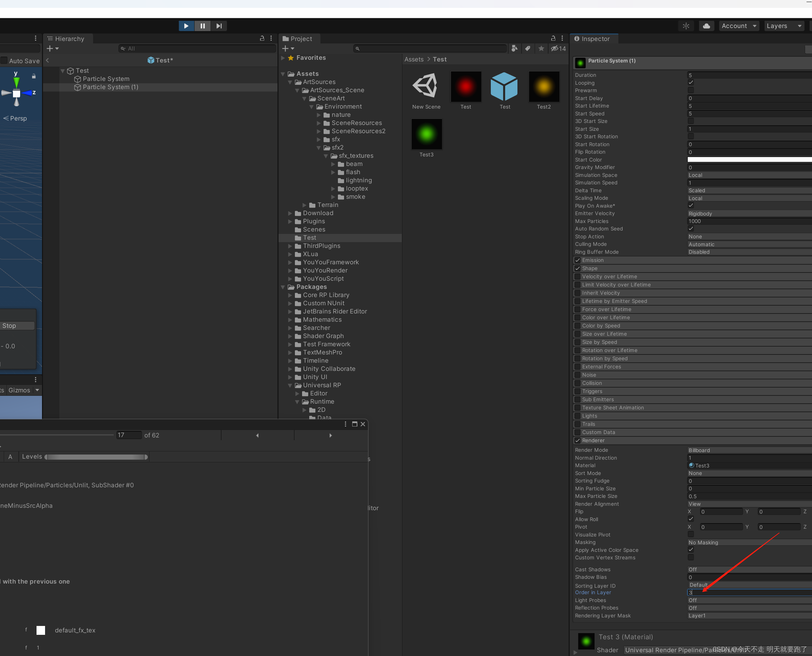Click the Step forward button

(x=219, y=26)
